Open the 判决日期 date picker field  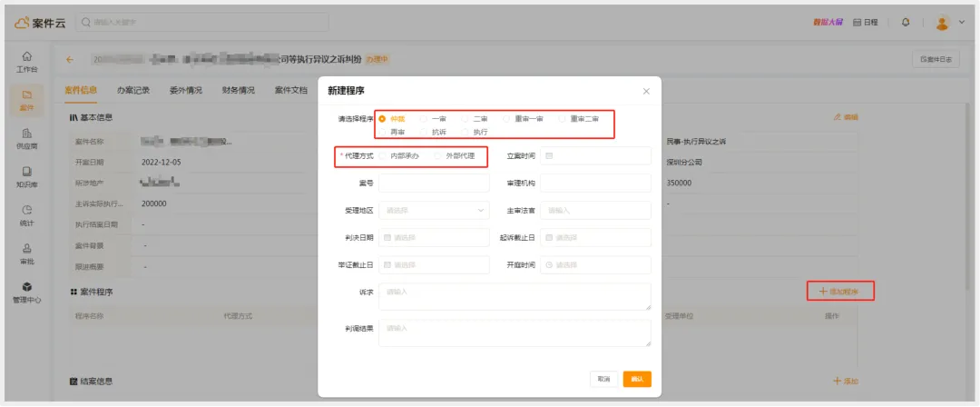point(434,238)
